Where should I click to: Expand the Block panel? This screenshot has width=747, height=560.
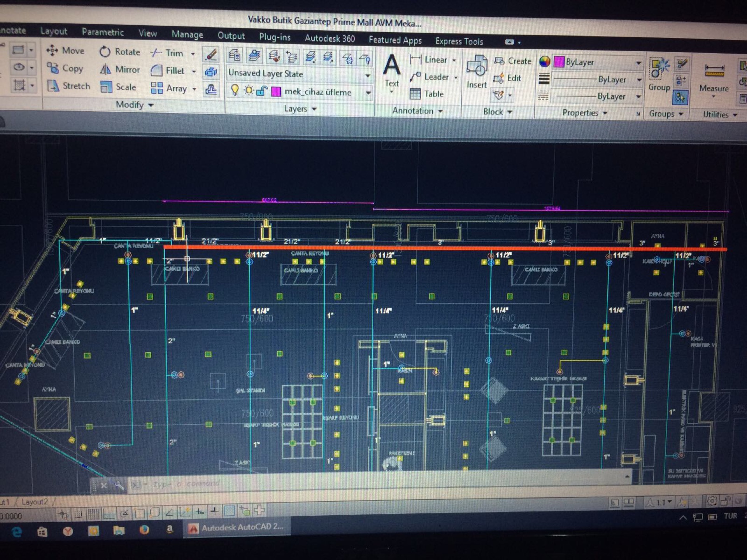coord(498,112)
